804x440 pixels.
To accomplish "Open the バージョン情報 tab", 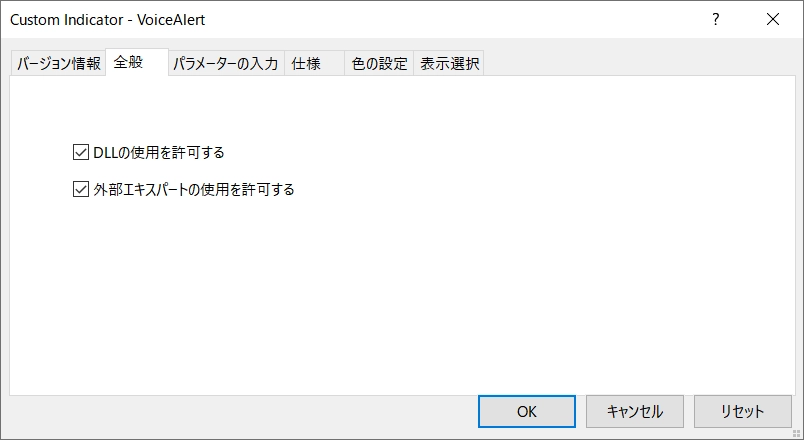I will point(58,64).
